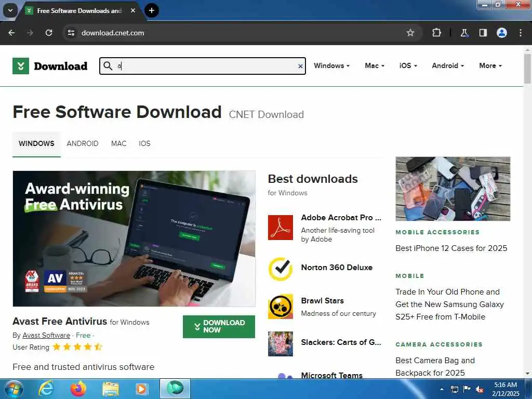
Task: Open the Brawl Stars title link
Action: pos(322,301)
